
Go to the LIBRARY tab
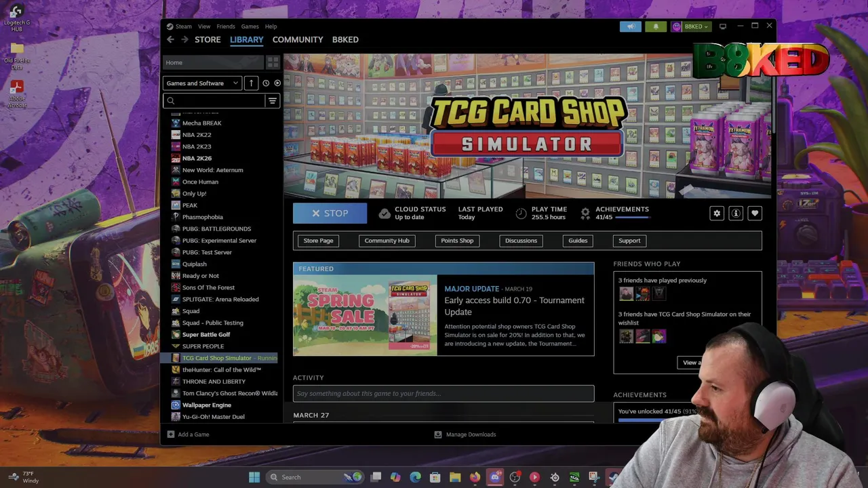pos(246,39)
